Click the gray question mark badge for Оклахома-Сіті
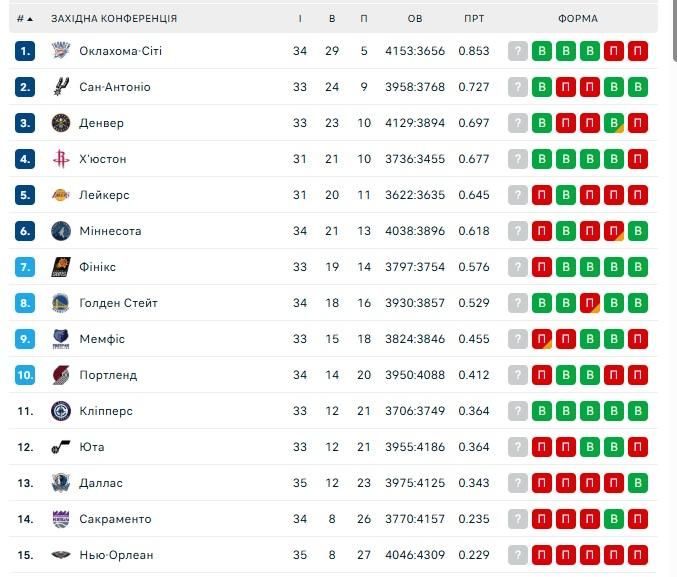The image size is (677, 577). (x=518, y=51)
